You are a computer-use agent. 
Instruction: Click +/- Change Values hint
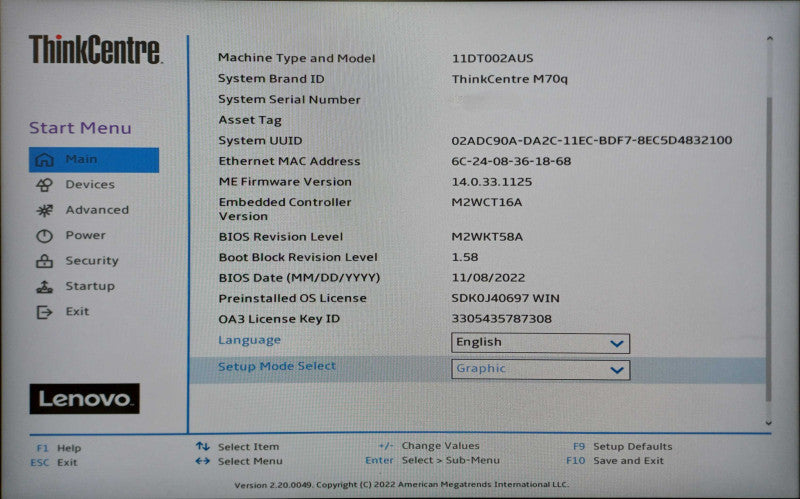pos(429,446)
